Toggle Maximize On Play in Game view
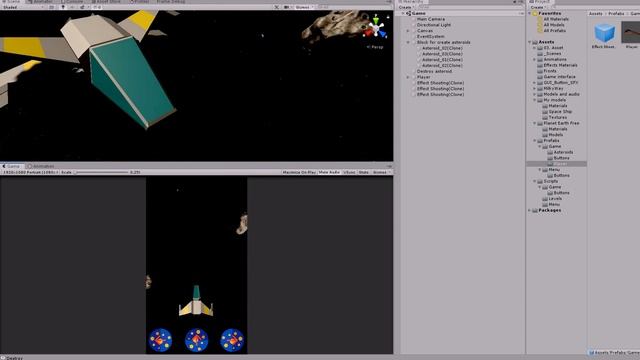 [299, 172]
